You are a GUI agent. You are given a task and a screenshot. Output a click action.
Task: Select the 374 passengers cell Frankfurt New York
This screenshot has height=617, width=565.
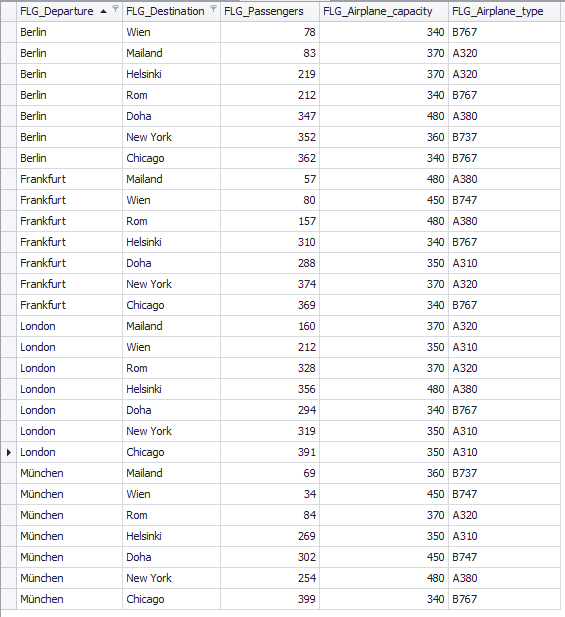[x=270, y=284]
